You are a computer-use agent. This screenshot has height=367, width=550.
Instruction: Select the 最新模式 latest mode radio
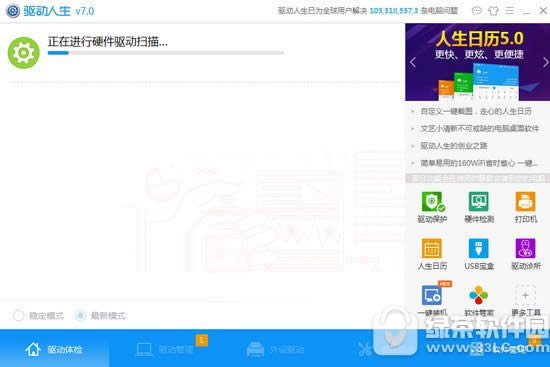(80, 316)
